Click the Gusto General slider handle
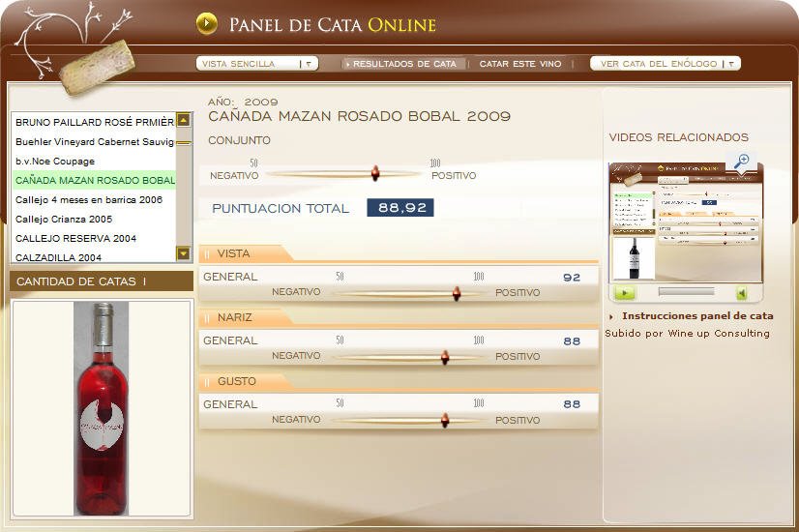 point(444,420)
